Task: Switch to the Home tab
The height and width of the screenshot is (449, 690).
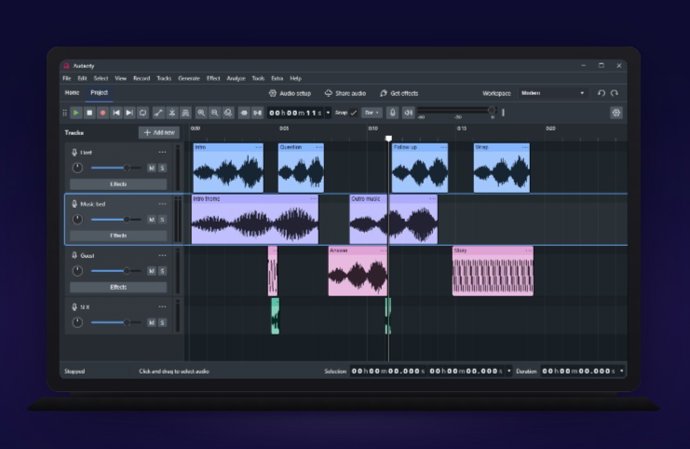Action: 72,92
